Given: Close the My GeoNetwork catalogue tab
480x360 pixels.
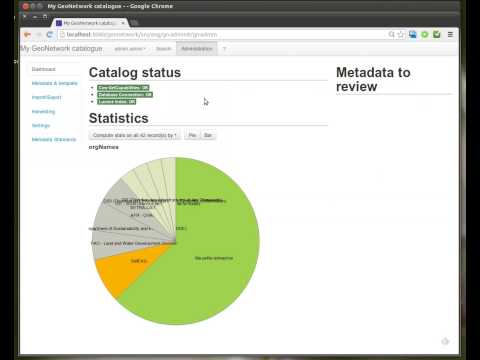Looking at the screenshot, I should (123, 23).
